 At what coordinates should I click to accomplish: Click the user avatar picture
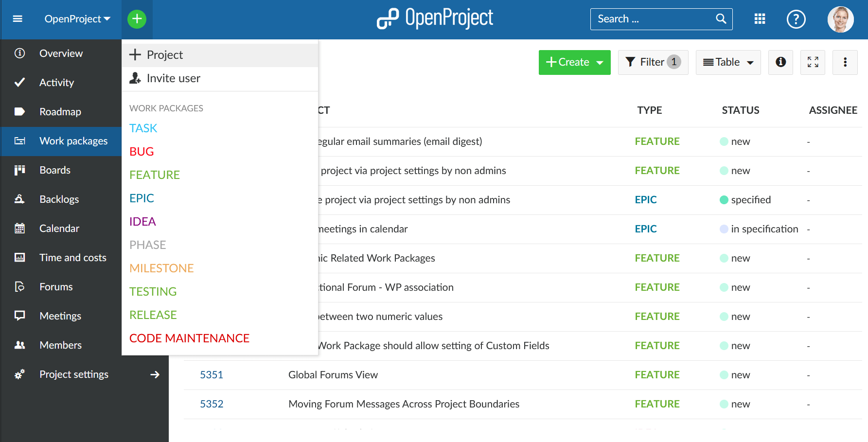tap(840, 19)
